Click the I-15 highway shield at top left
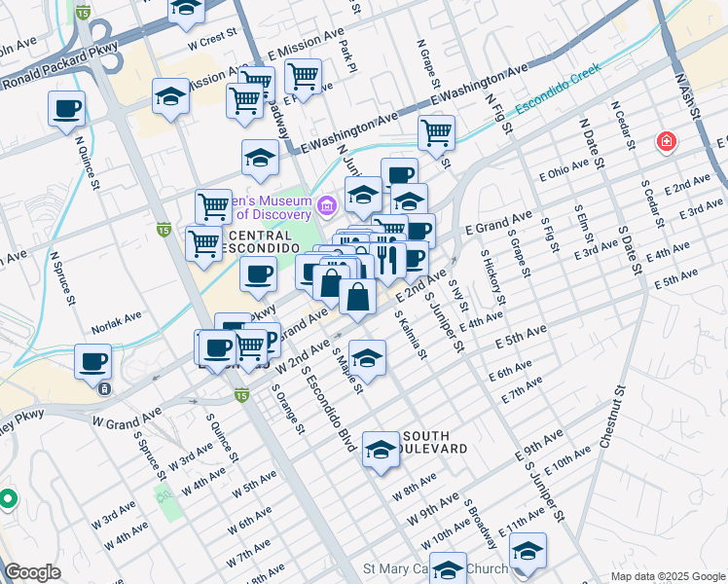The height and width of the screenshot is (584, 728). coord(85,14)
